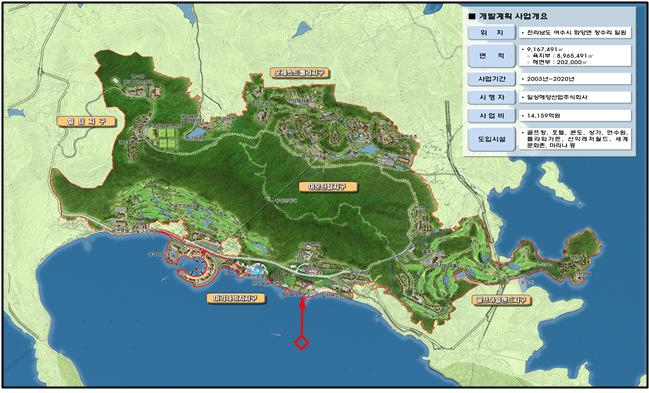649x393 pixels.
Task: Click the 도입시설 label button
Action: pos(492,139)
